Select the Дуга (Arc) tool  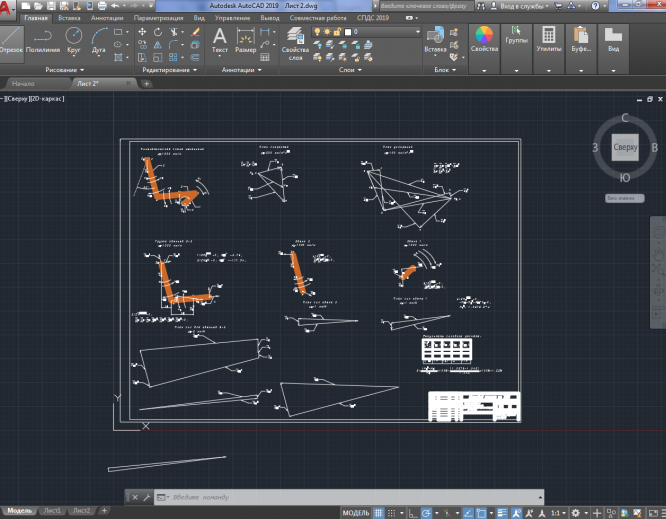coord(99,40)
